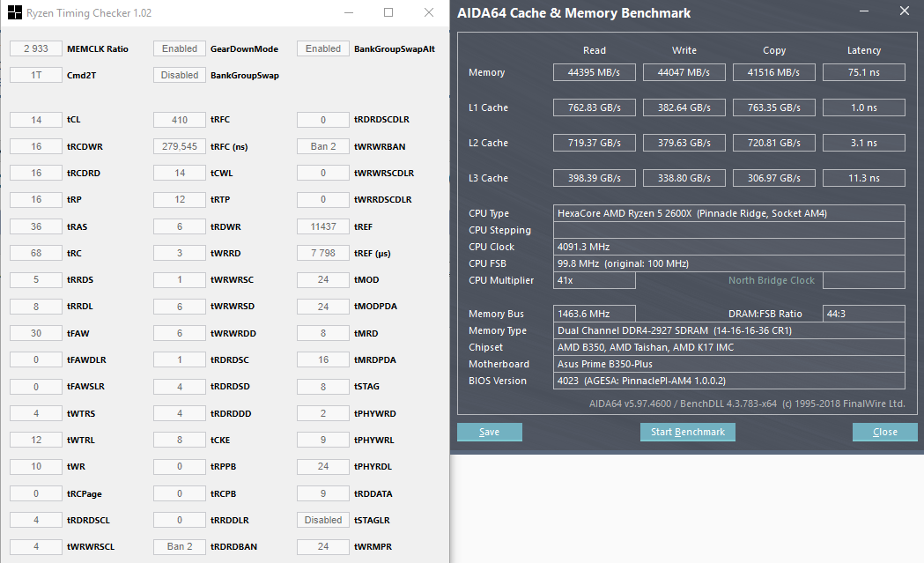924x563 pixels.
Task: Click the empty CPU Stepping field
Action: 729,230
